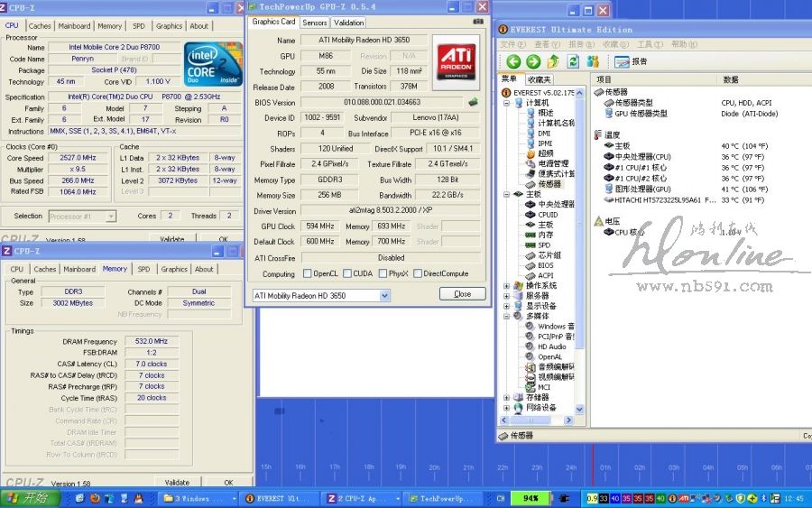Switch to the Sensors tab in GPU-Z
812x508 pixels.
click(x=314, y=23)
